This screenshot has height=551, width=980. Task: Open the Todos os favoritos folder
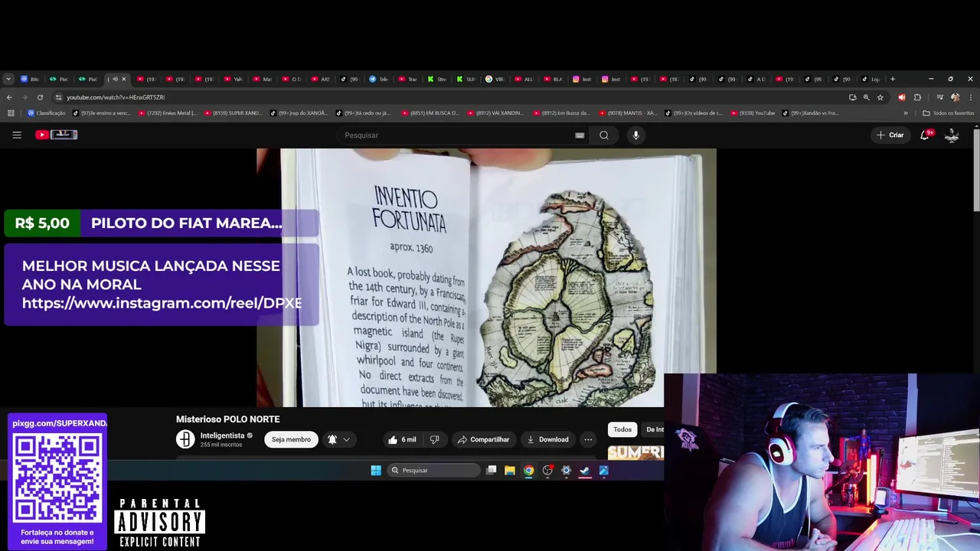point(948,113)
